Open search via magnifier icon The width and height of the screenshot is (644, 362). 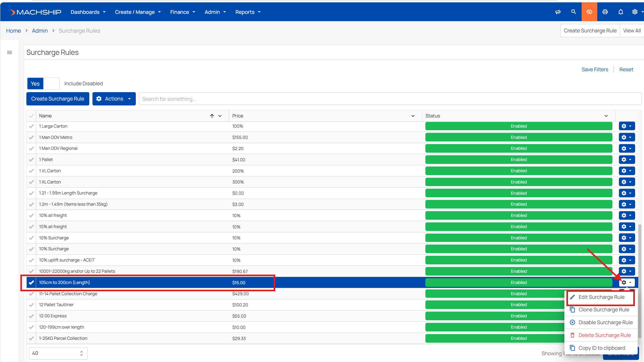click(x=573, y=12)
